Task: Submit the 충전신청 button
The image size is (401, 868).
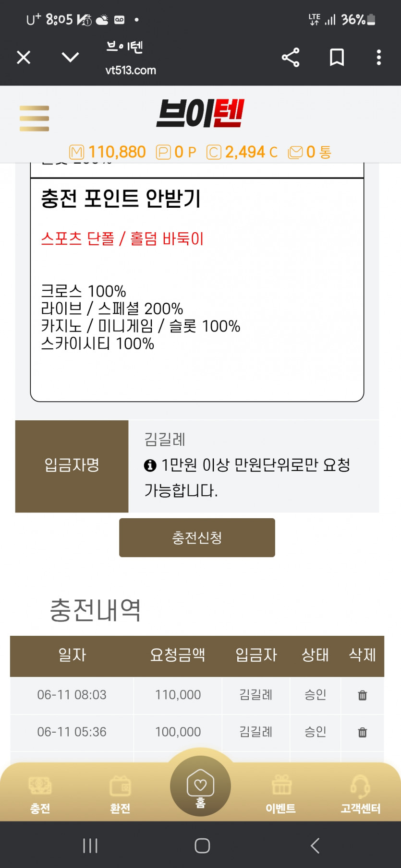Action: (197, 538)
